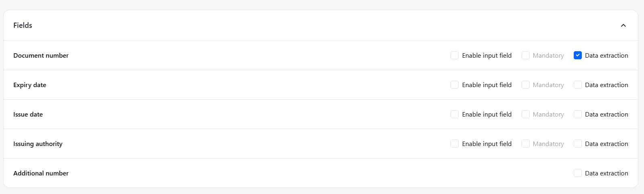Click the Additional number field label
This screenshot has width=644, height=194.
41,173
